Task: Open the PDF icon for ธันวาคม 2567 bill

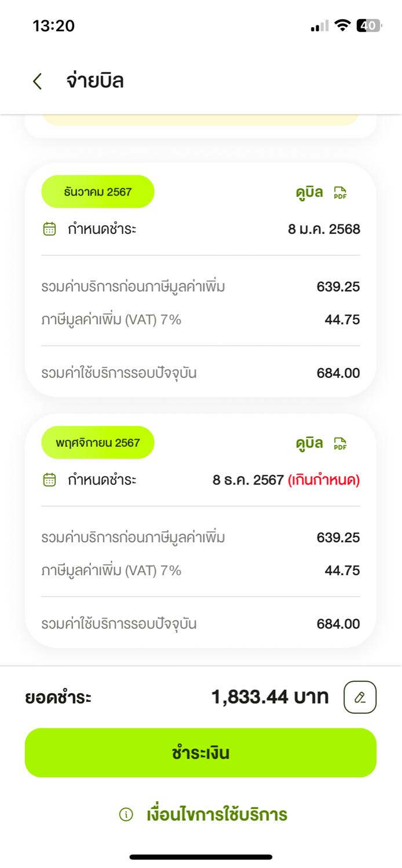Action: click(340, 193)
